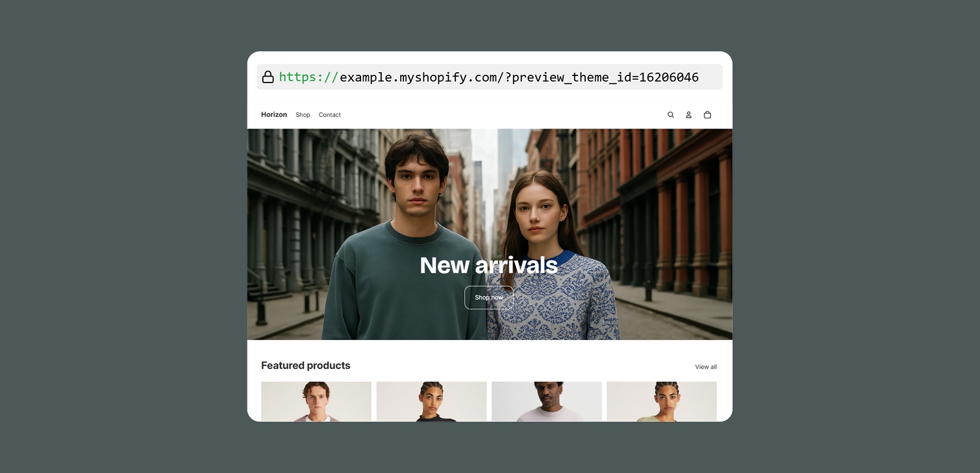The height and width of the screenshot is (473, 980).
Task: Open the first featured product photo
Action: click(x=316, y=401)
